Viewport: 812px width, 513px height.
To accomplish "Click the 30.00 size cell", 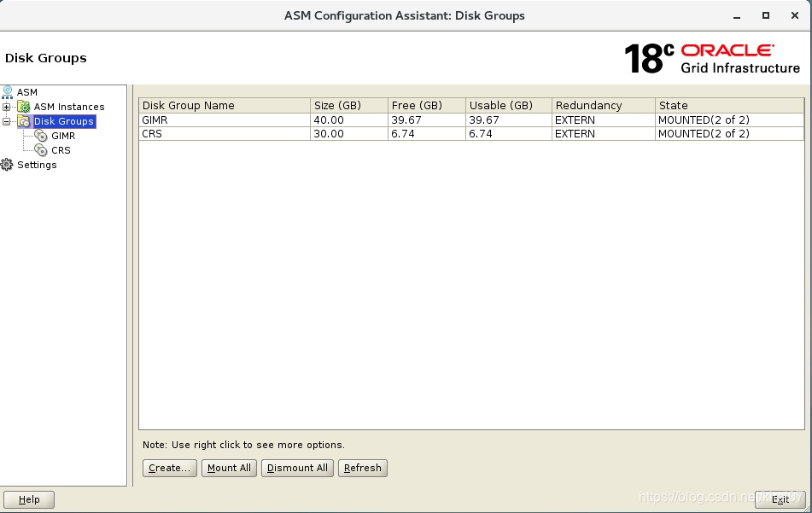I will coord(349,133).
